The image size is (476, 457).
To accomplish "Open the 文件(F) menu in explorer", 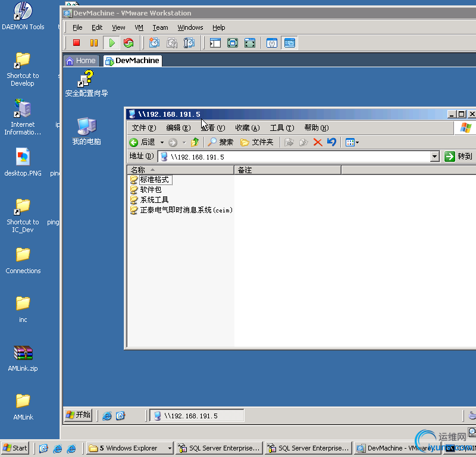I will [x=144, y=128].
